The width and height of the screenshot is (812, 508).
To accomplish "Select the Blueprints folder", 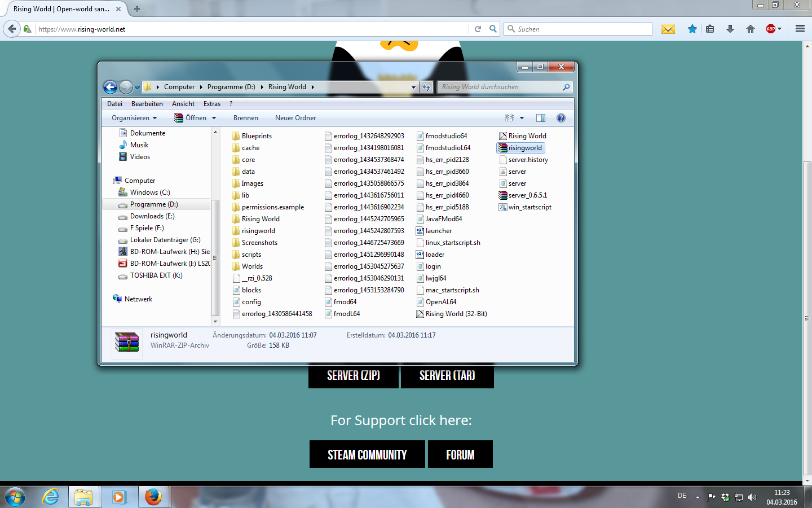I will (x=256, y=136).
